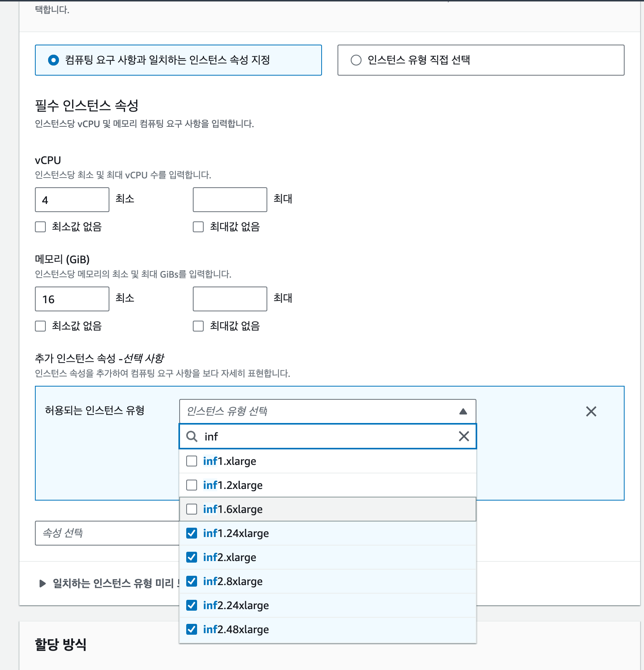This screenshot has width=644, height=670.
Task: Click the 필수 인스턴스 속성 heading
Action: pos(87,105)
